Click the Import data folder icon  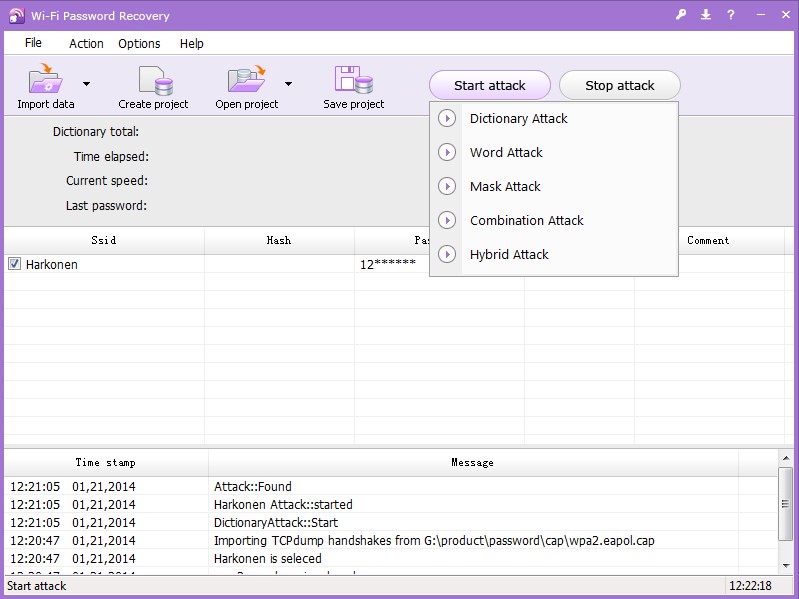pos(46,80)
